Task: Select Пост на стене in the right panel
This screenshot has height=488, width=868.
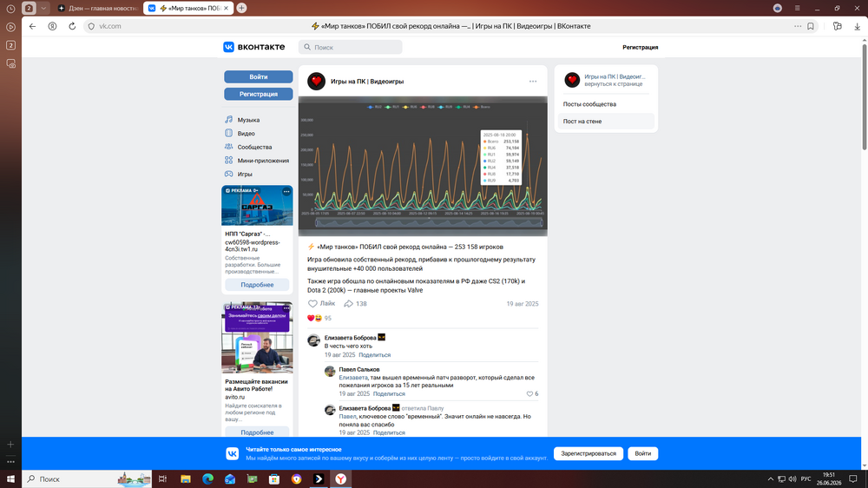Action: coord(606,122)
